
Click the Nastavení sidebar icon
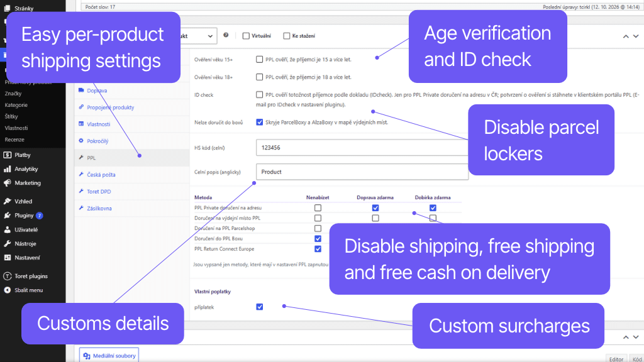click(x=7, y=257)
